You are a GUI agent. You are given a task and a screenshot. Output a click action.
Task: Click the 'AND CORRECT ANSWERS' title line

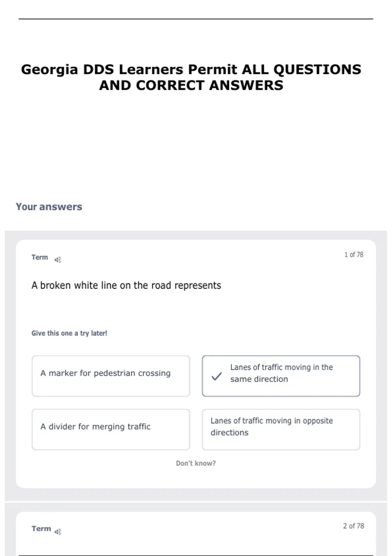point(191,86)
